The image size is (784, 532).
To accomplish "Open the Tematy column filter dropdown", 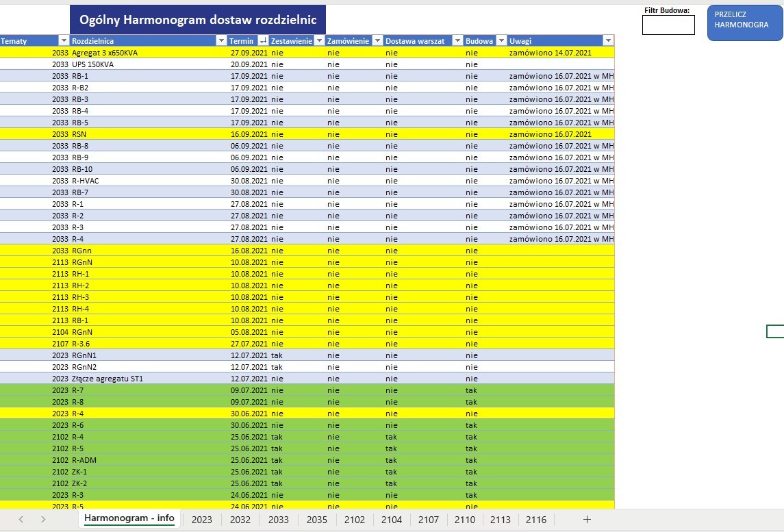I will tap(64, 41).
